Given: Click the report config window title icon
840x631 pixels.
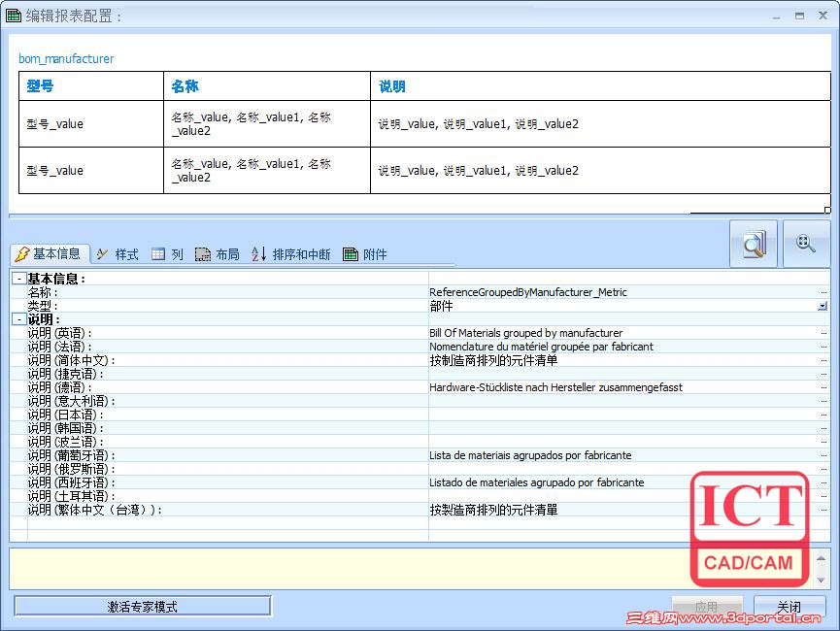Looking at the screenshot, I should 14,16.
